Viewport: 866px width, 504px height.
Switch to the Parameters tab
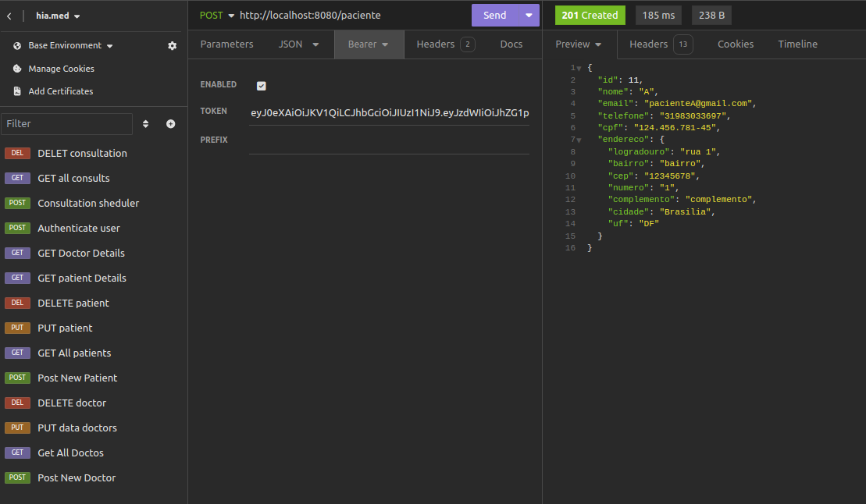click(x=226, y=44)
